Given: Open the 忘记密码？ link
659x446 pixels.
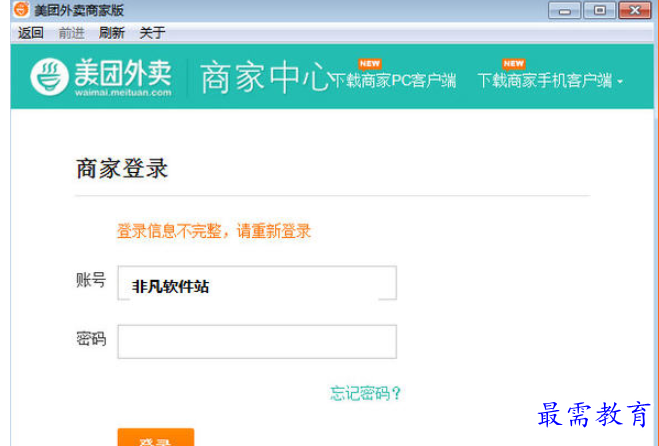Looking at the screenshot, I should click(x=365, y=393).
